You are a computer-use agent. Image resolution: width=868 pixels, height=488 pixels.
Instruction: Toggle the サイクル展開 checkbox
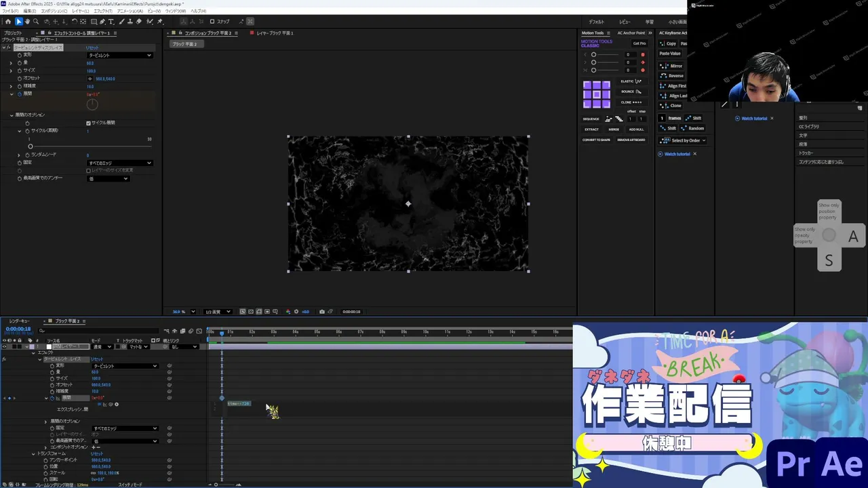tap(88, 123)
